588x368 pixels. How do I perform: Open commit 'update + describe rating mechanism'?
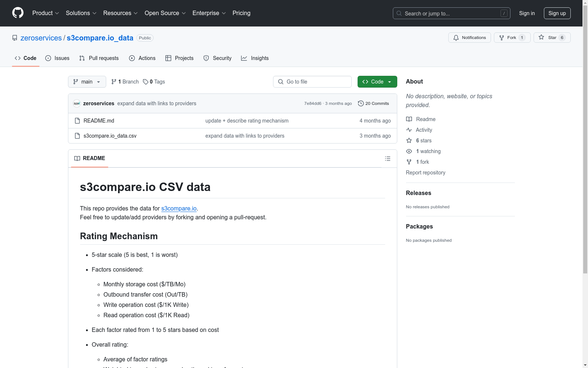coord(247,121)
